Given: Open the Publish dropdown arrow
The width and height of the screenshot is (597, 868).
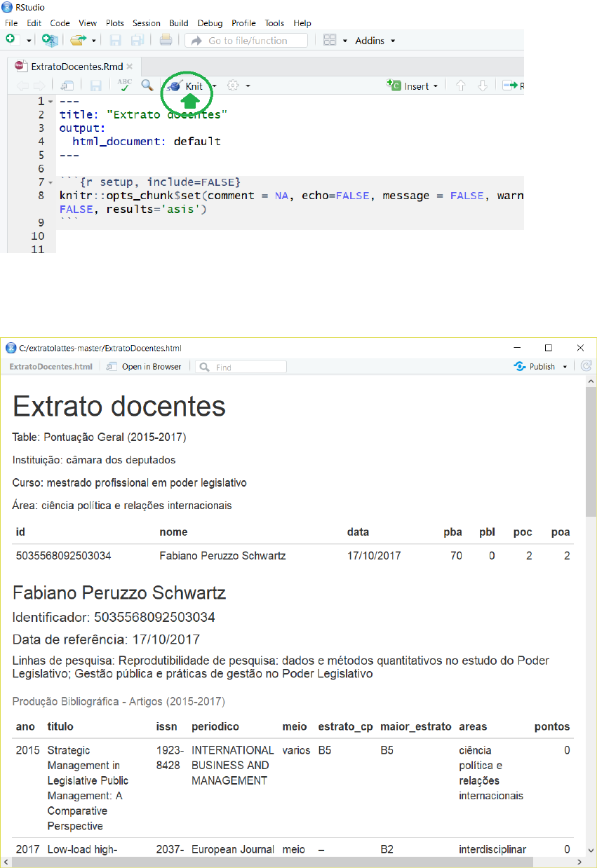Looking at the screenshot, I should 565,367.
